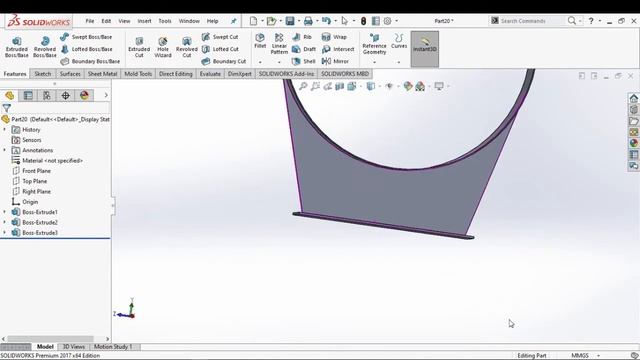Switch to the Surfaces tab
Viewport: 640px width, 360px height.
pos(70,74)
